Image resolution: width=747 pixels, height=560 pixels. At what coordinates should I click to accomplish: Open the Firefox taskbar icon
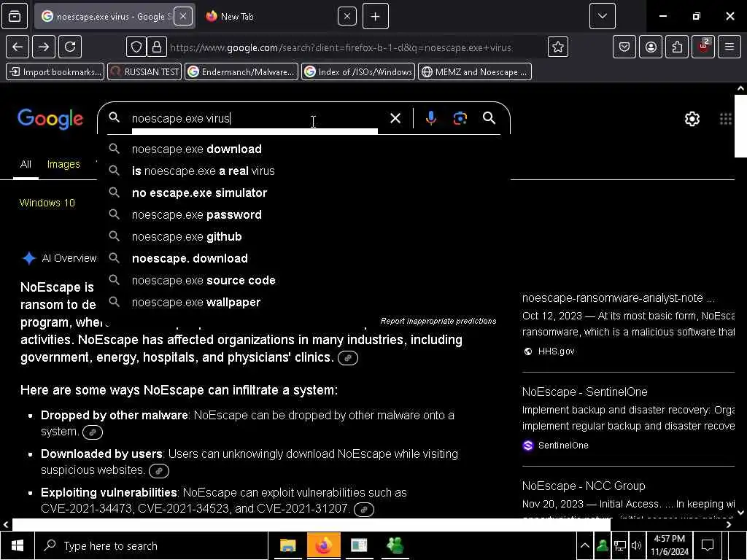tap(323, 545)
